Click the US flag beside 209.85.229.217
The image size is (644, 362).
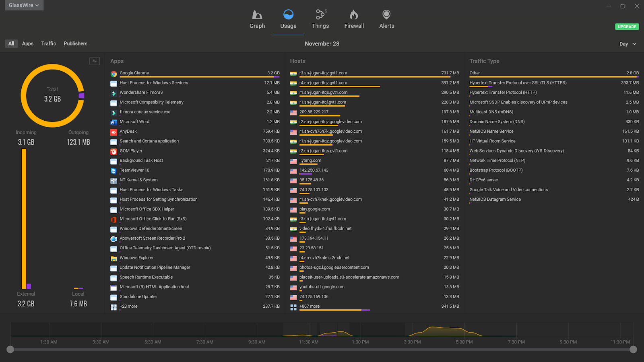pos(293,113)
